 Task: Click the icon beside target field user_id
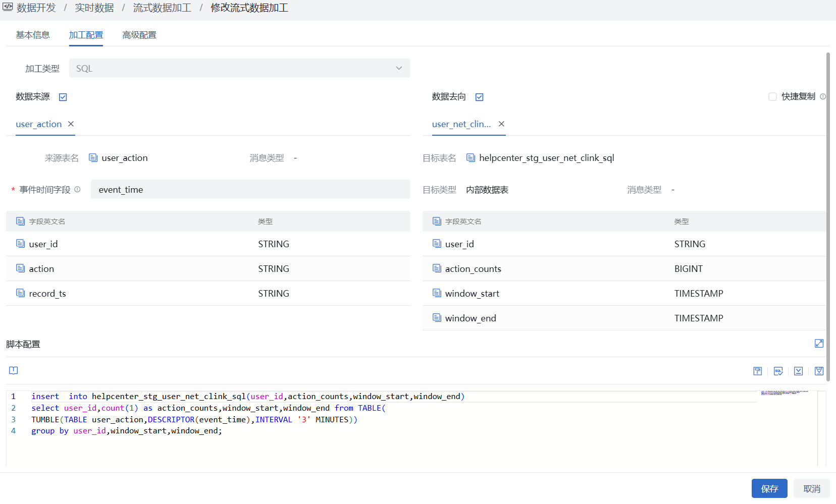437,243
